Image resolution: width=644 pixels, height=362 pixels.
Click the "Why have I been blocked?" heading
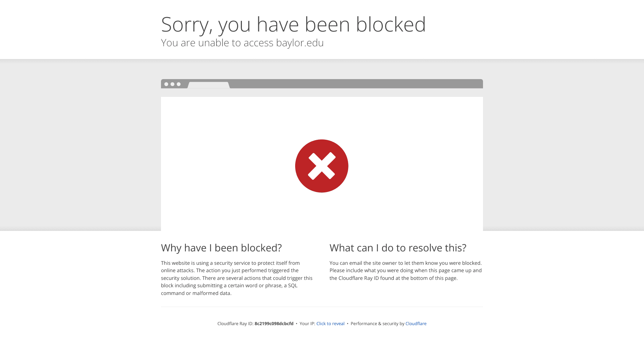pos(221,248)
